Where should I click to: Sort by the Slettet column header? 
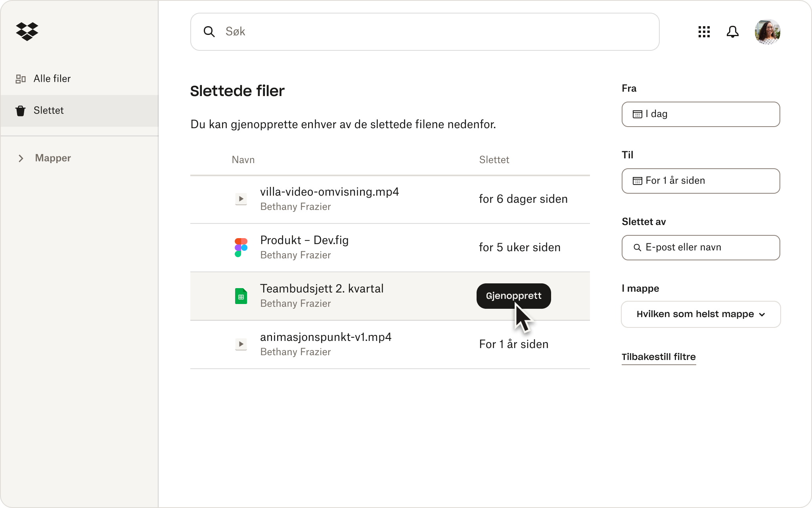pyautogui.click(x=494, y=160)
